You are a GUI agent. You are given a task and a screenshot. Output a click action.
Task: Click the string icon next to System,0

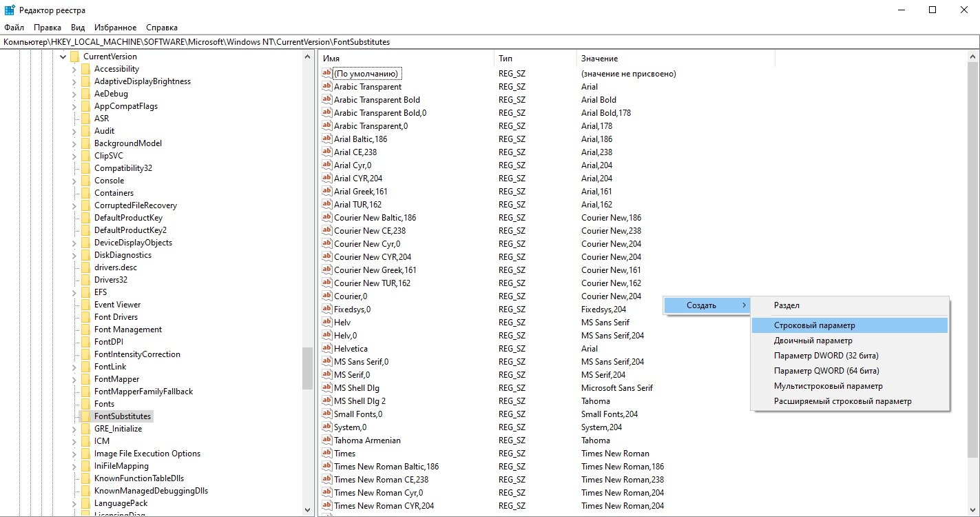pos(327,427)
